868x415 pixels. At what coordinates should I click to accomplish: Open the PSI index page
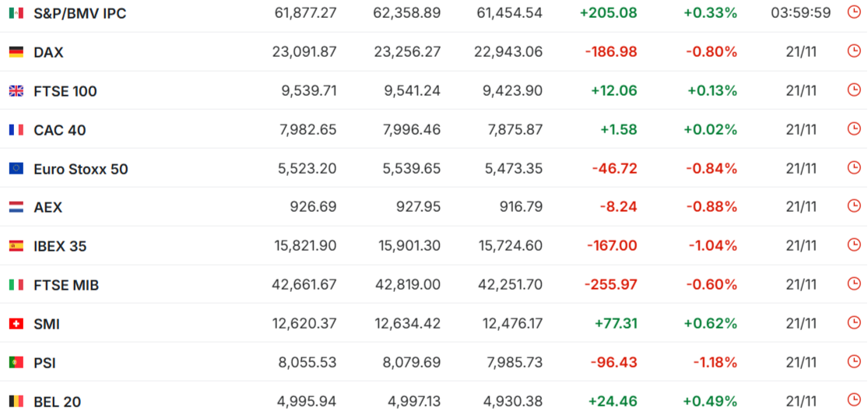(44, 363)
